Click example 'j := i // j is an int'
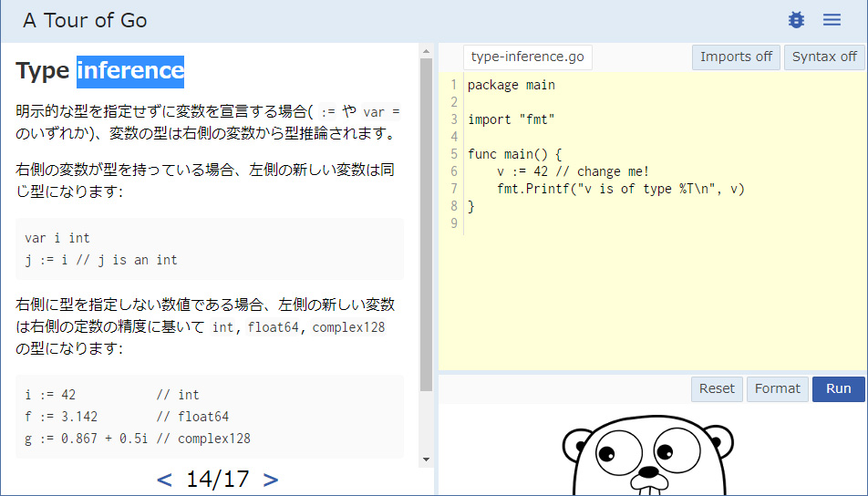The height and width of the screenshot is (496, 868). point(100,260)
